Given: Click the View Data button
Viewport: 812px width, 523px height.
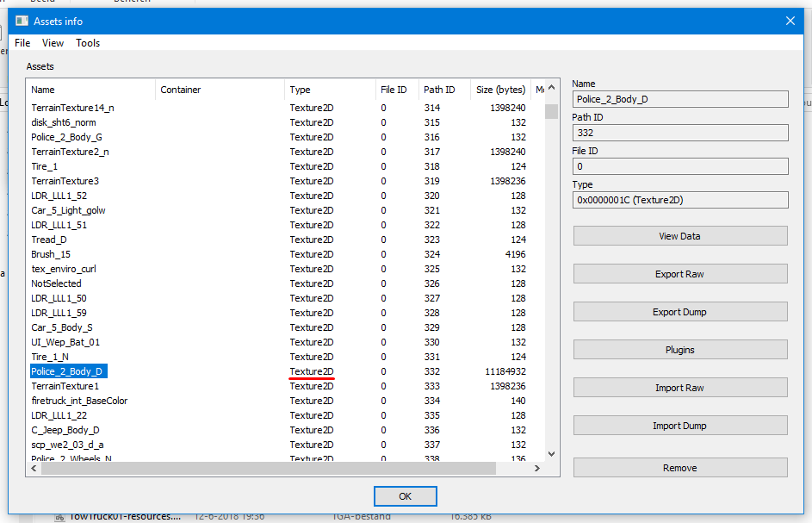Looking at the screenshot, I should point(680,236).
